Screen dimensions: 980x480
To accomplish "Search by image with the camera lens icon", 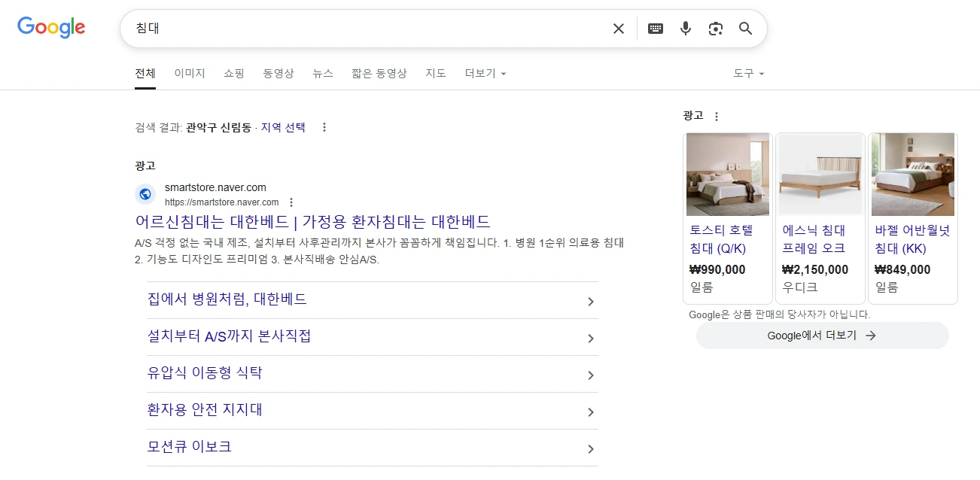I will [716, 29].
